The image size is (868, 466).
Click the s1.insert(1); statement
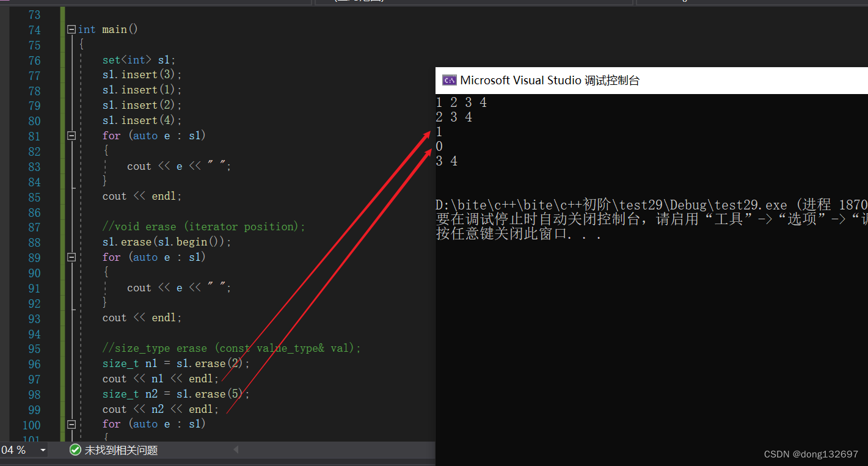pos(142,90)
